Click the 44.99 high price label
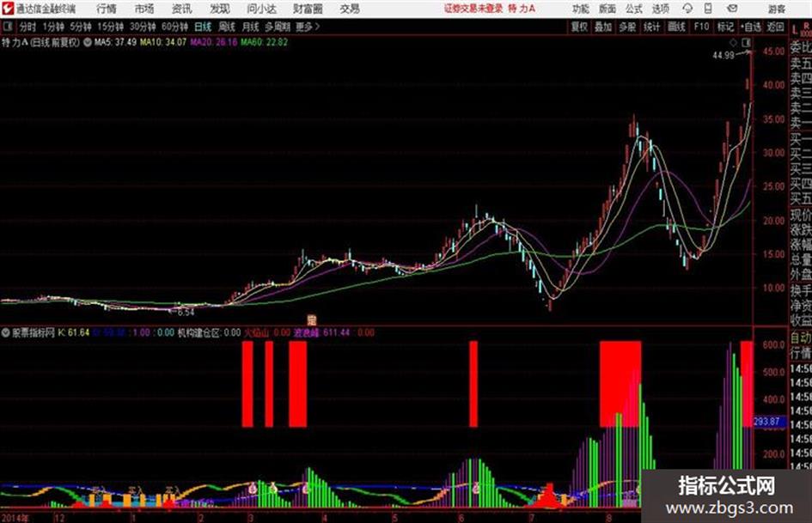This screenshot has width=812, height=523. (723, 56)
